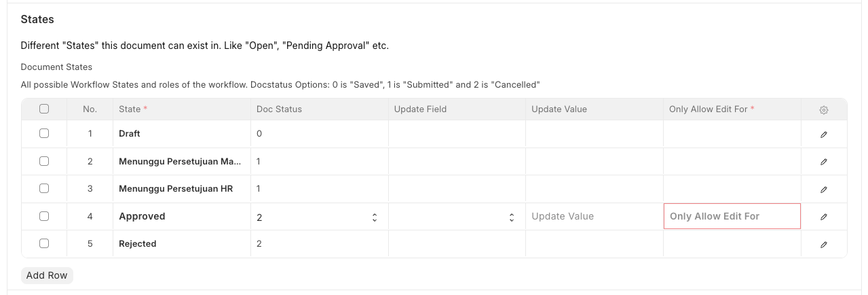Screen dimensions: 868x295
Task: Click the edit pencil icon for Draft row
Action: tap(824, 135)
